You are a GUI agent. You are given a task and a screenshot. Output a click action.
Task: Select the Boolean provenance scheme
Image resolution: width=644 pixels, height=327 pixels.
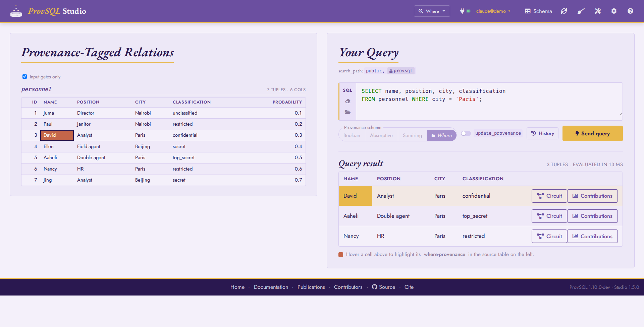click(x=352, y=135)
